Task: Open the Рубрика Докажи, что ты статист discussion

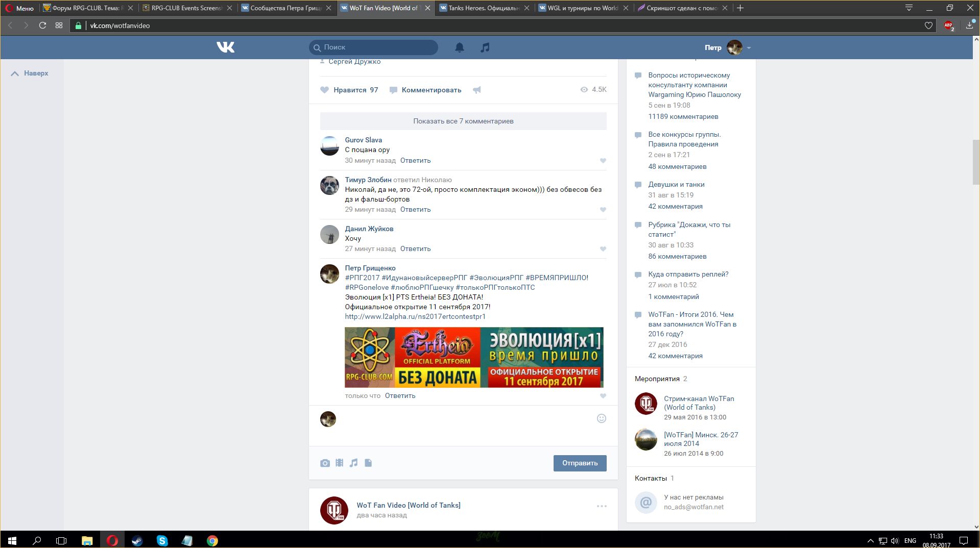Action: pyautogui.click(x=689, y=229)
